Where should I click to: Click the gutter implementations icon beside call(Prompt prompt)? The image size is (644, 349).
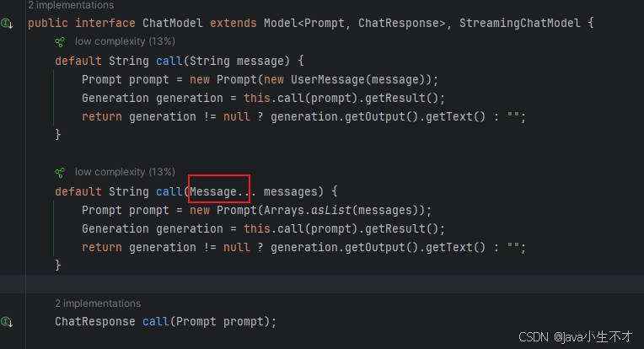click(x=7, y=322)
